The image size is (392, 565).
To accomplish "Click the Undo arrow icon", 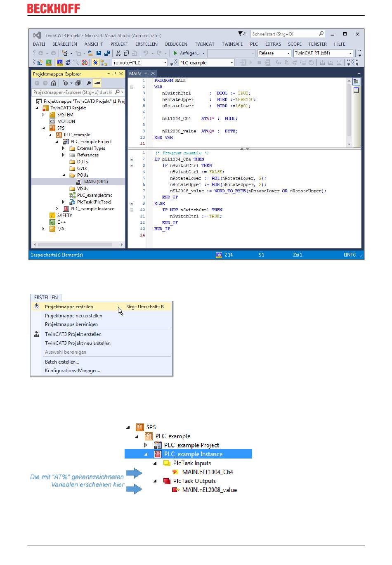I will pos(146,53).
